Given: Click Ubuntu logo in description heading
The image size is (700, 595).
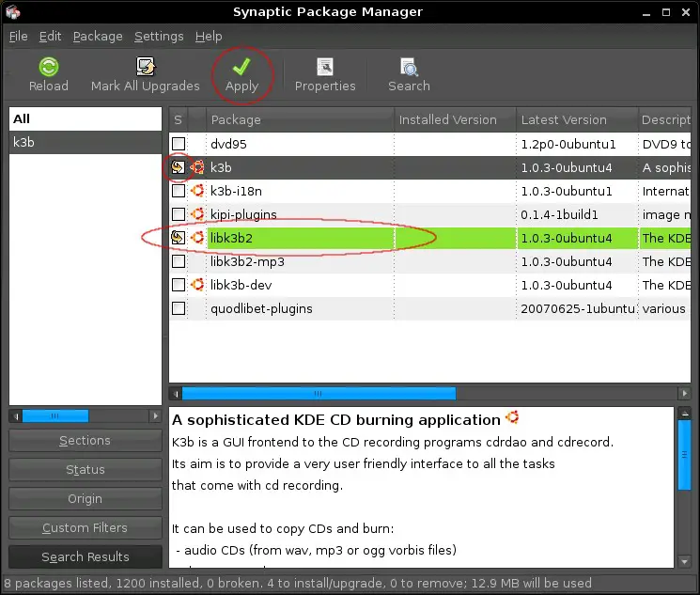Looking at the screenshot, I should click(x=512, y=417).
